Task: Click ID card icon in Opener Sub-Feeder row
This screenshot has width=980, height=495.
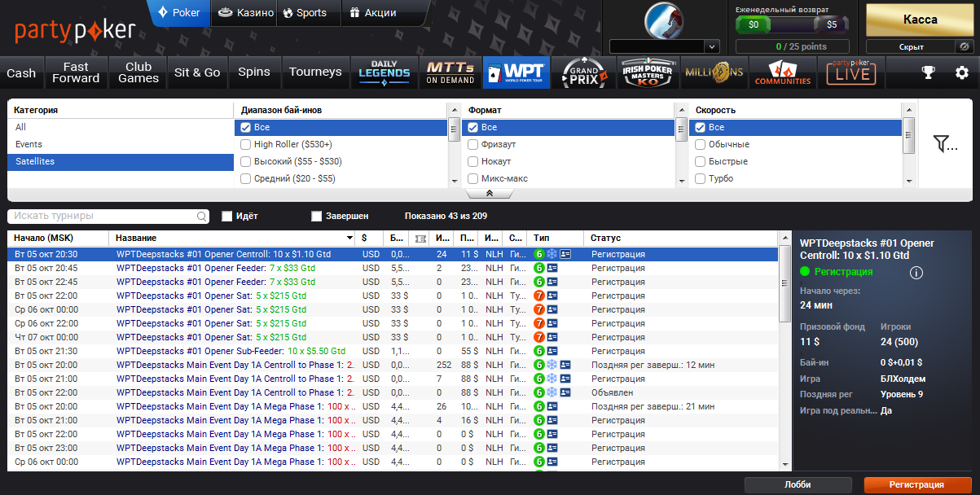Action: point(552,351)
